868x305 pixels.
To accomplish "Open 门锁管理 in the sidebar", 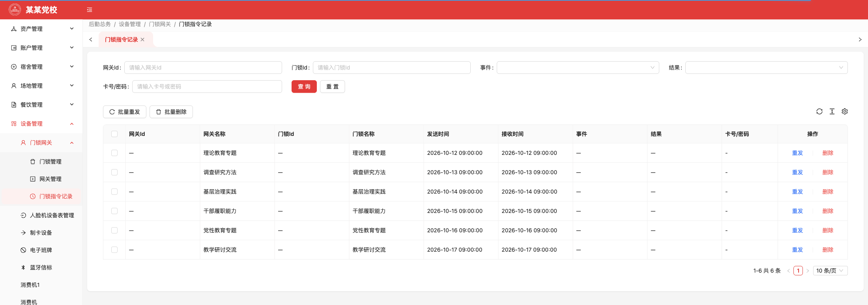I will coord(41,162).
